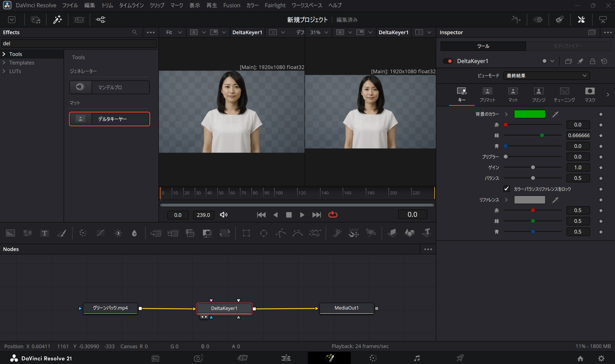Select the マンデルブロ generator button
The image size is (615, 364).
coord(109,87)
